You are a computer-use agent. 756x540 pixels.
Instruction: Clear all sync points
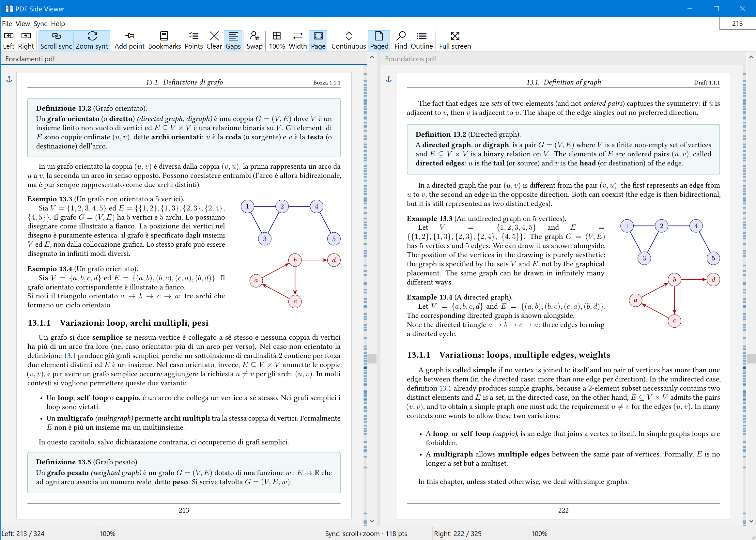(x=214, y=40)
